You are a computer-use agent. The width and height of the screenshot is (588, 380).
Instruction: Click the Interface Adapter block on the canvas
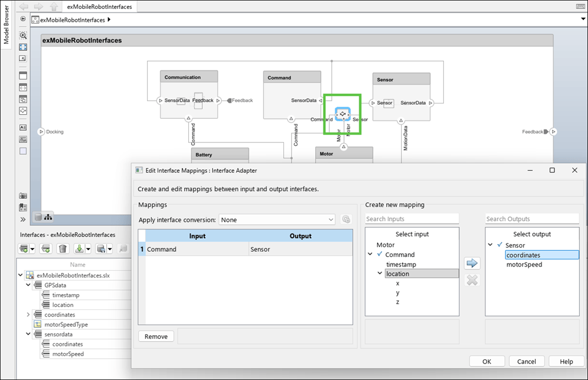(342, 114)
